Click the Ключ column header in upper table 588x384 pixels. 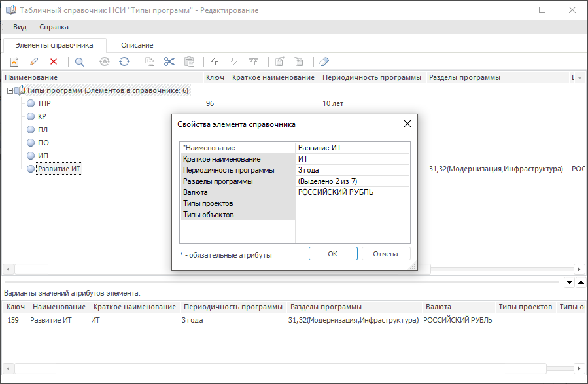(x=215, y=77)
